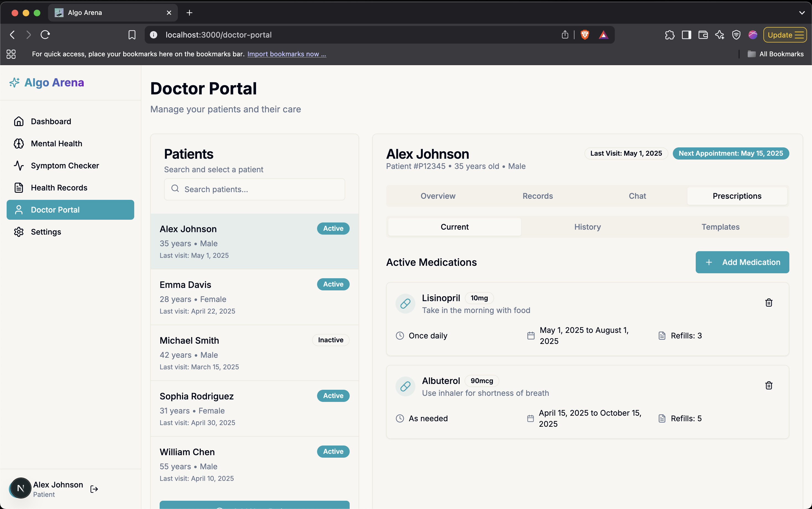This screenshot has height=509, width=812.
Task: Switch to the History prescriptions tab
Action: click(587, 227)
